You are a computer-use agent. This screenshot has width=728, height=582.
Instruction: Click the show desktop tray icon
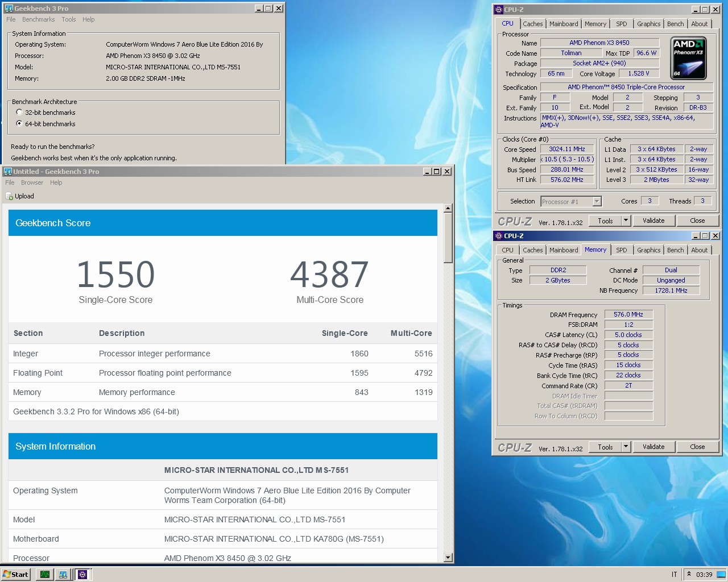pos(721,574)
